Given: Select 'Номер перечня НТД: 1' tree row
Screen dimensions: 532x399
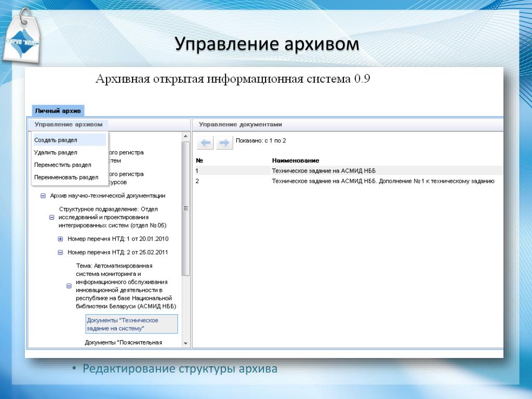Looking at the screenshot, I should click(x=118, y=239).
